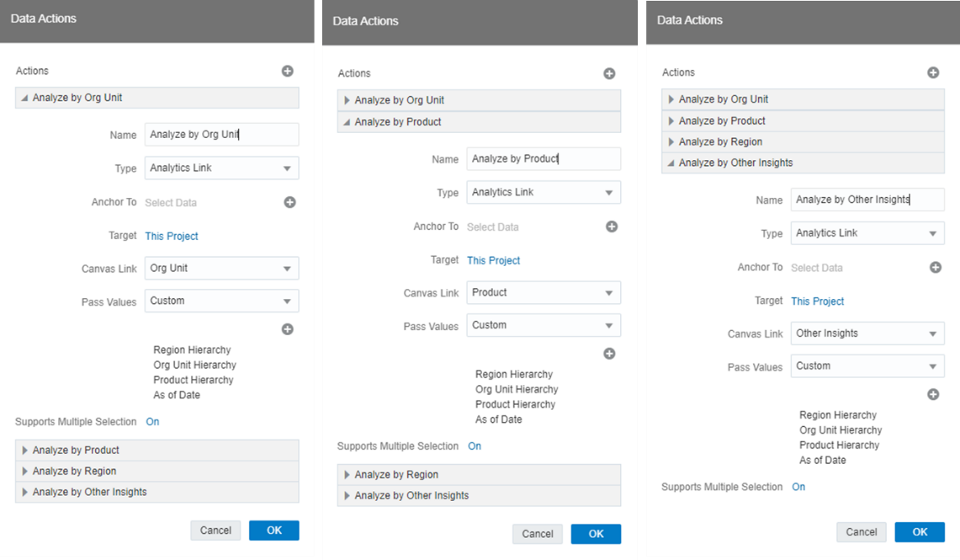Add Anchor To data in middle dialog
The height and width of the screenshot is (560, 960).
coord(612,227)
